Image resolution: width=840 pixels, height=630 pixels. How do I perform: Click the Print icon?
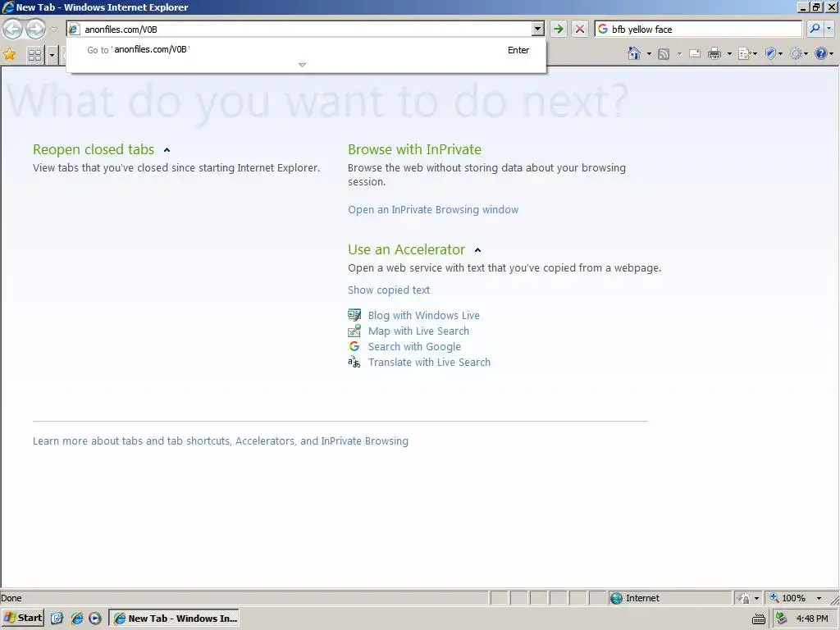(714, 53)
